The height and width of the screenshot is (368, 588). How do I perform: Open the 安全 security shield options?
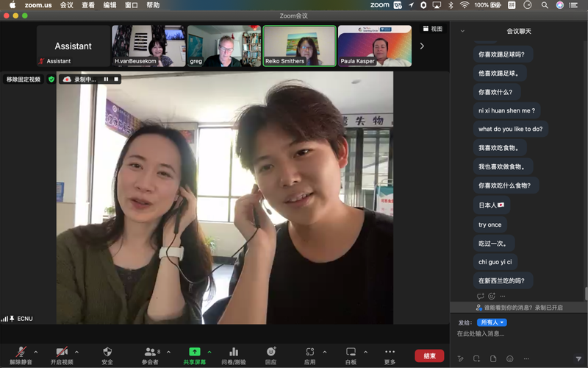click(107, 353)
